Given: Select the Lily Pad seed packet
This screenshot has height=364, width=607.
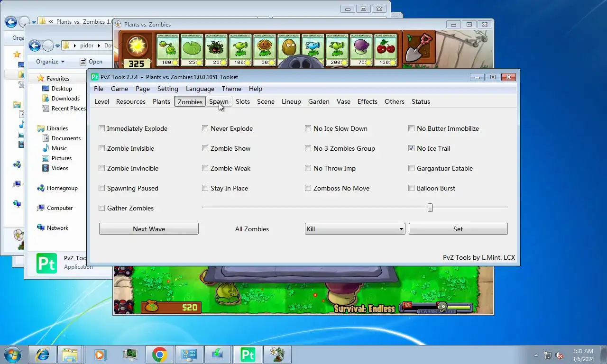Looking at the screenshot, I should [x=192, y=50].
